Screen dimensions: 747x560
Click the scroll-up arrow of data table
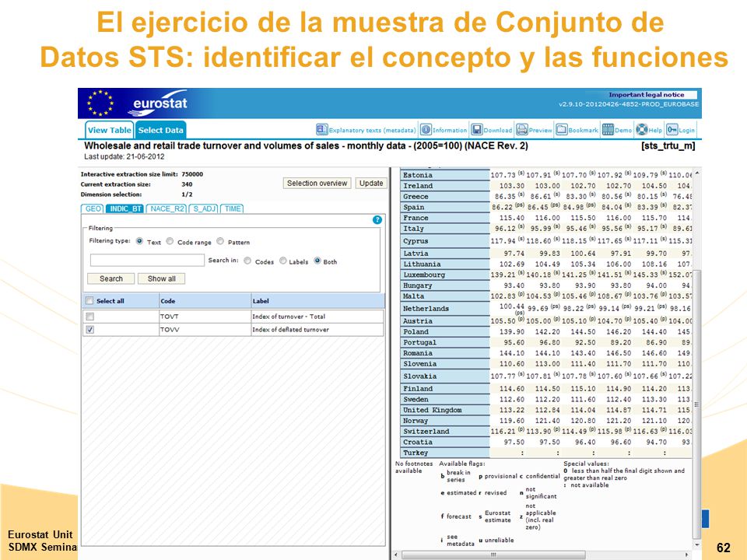(x=697, y=173)
